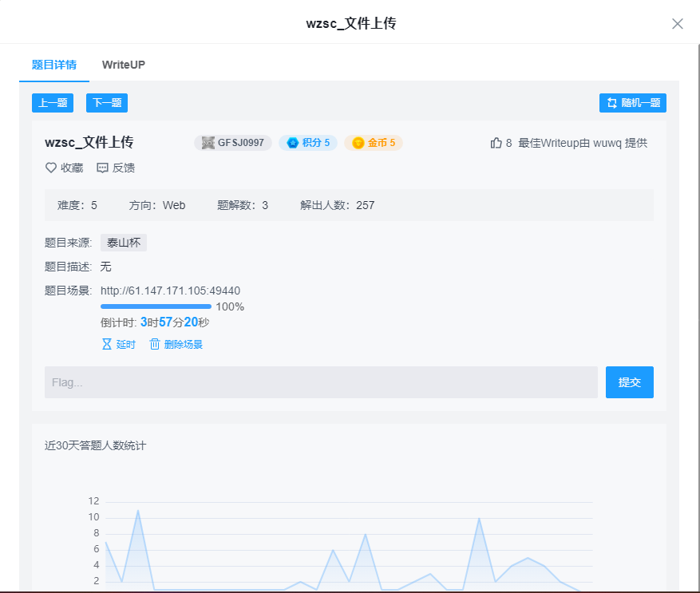Click the 下一题 button
700x593 pixels.
point(106,102)
